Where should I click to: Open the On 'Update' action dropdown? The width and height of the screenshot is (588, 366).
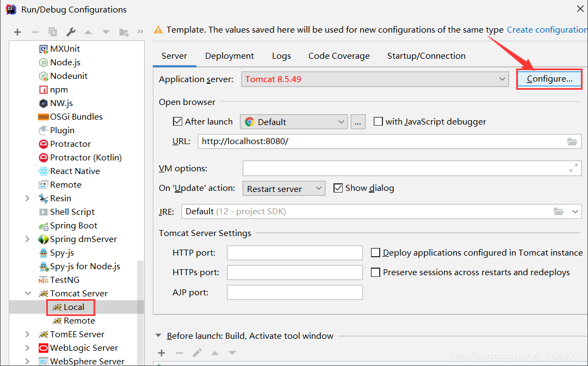click(284, 189)
